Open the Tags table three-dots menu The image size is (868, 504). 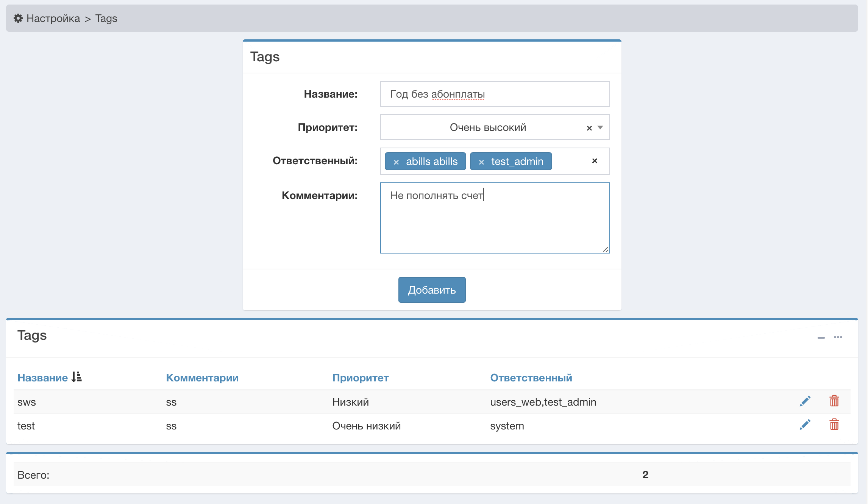pos(838,337)
